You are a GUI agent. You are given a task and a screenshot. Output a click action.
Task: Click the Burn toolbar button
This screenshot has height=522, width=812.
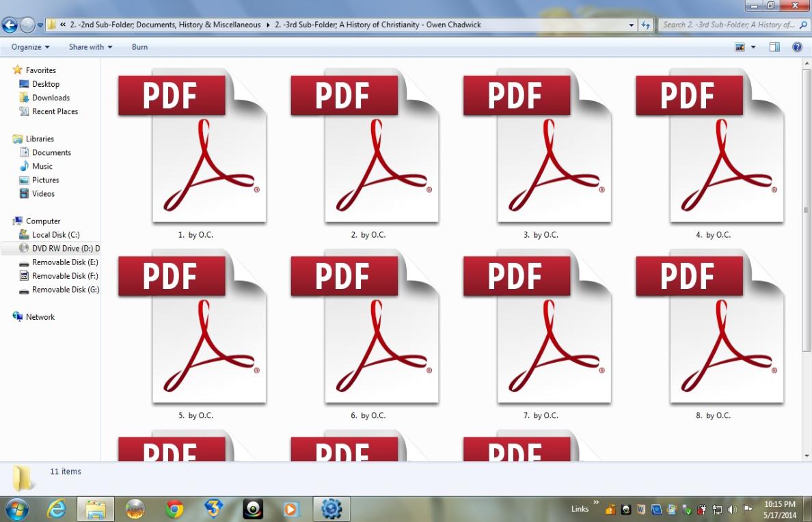140,46
